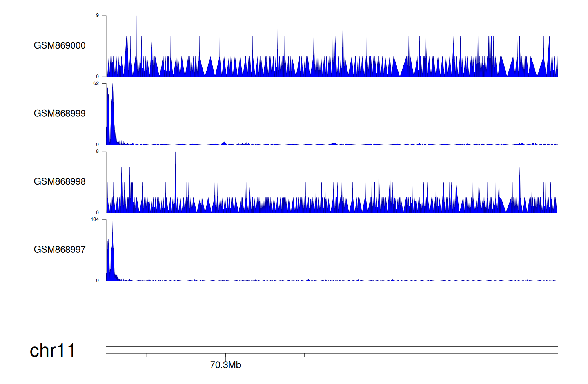Select the y-axis maximum value 8
This screenshot has width=588, height=384.
(98, 152)
